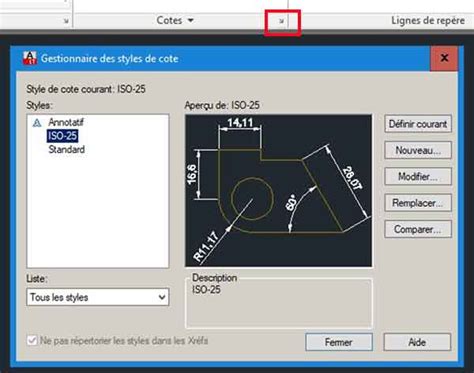Click the ISO-25 dimension preview image
Image resolution: width=474 pixels, height=373 pixels.
(278, 191)
